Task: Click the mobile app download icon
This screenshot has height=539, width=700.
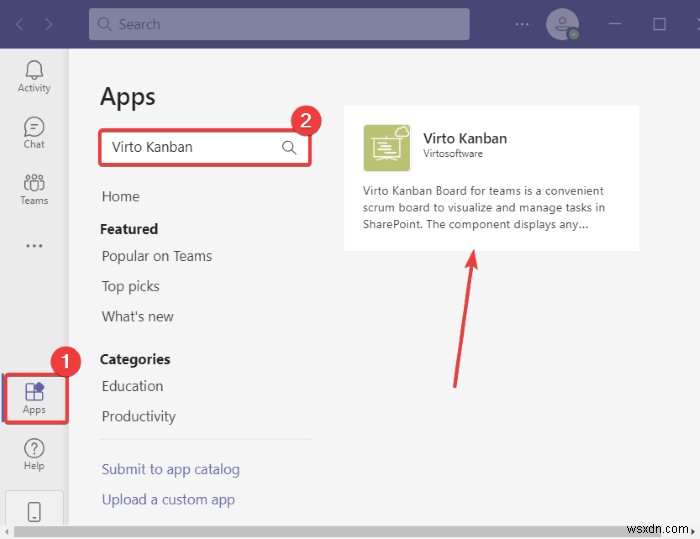Action: click(x=34, y=512)
